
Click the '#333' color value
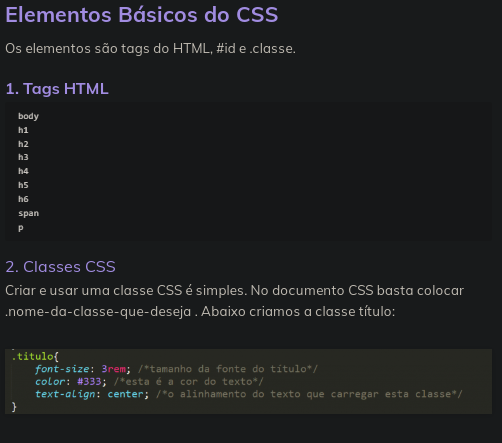[89, 381]
